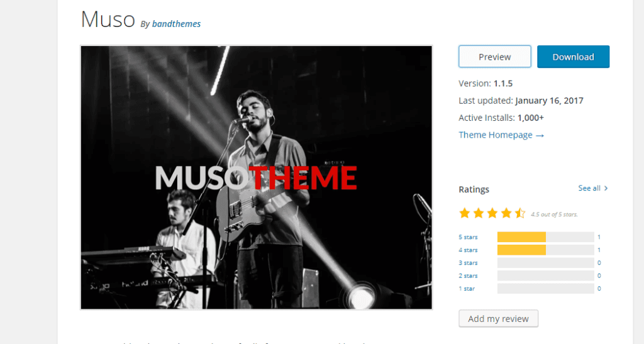Open the 2 stars reviews link
The image size is (644, 344).
click(468, 276)
